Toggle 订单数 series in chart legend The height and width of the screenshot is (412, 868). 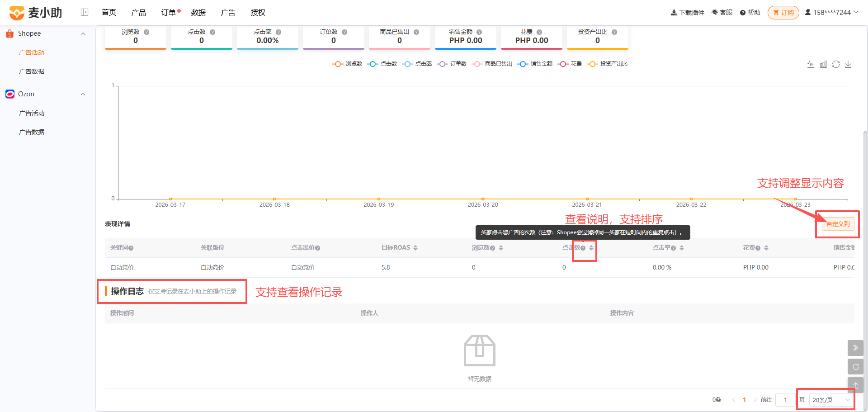[452, 64]
